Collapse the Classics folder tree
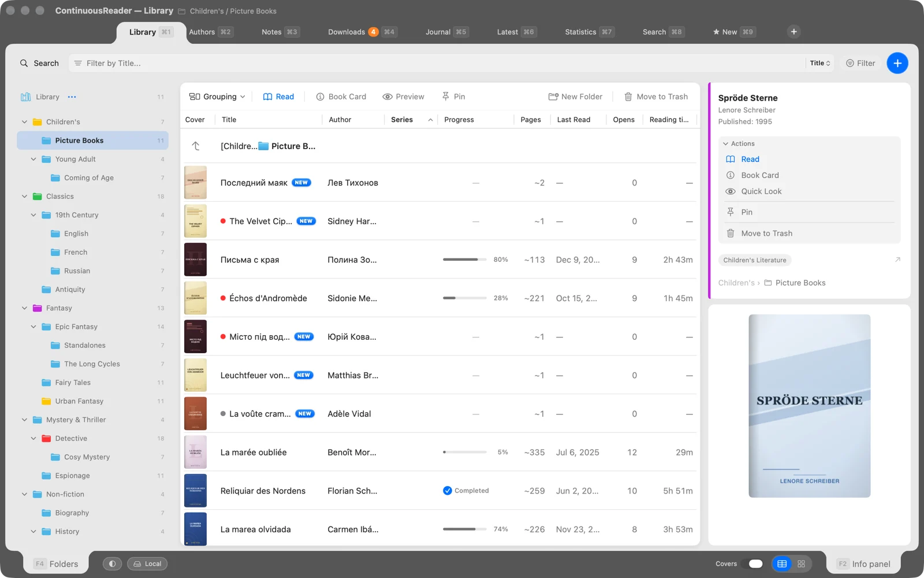The height and width of the screenshot is (578, 924). (24, 197)
